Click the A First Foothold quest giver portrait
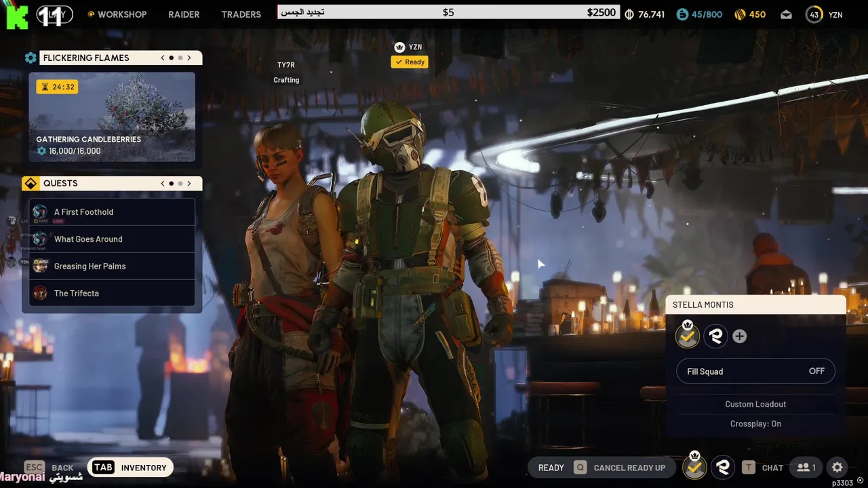The width and height of the screenshot is (868, 488). [x=40, y=211]
